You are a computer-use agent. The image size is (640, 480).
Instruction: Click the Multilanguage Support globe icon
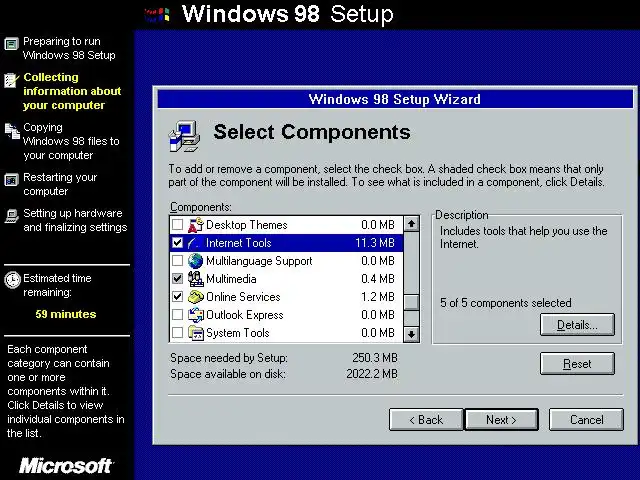(196, 261)
